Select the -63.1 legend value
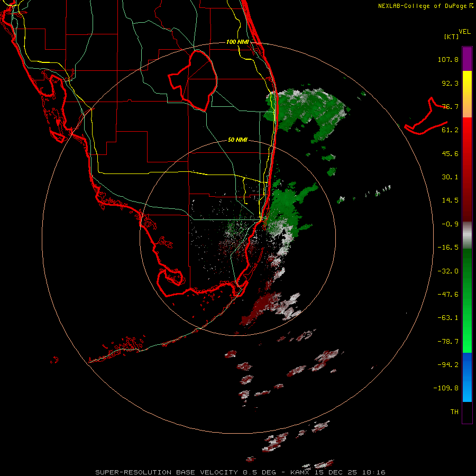This screenshot has width=476, height=476. click(448, 318)
